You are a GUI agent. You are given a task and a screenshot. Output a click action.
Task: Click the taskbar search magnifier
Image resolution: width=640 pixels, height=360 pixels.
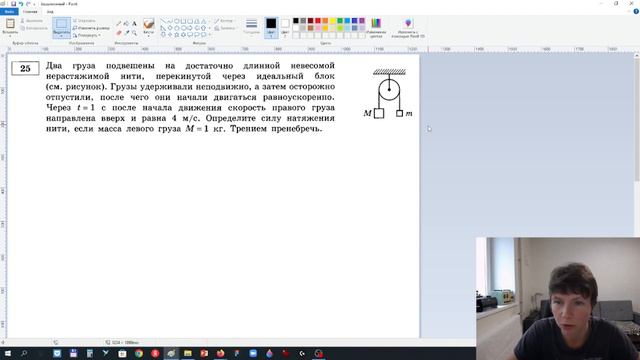point(24,353)
